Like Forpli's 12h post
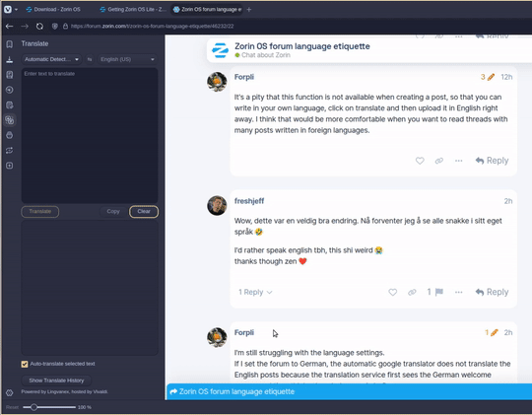 point(420,161)
